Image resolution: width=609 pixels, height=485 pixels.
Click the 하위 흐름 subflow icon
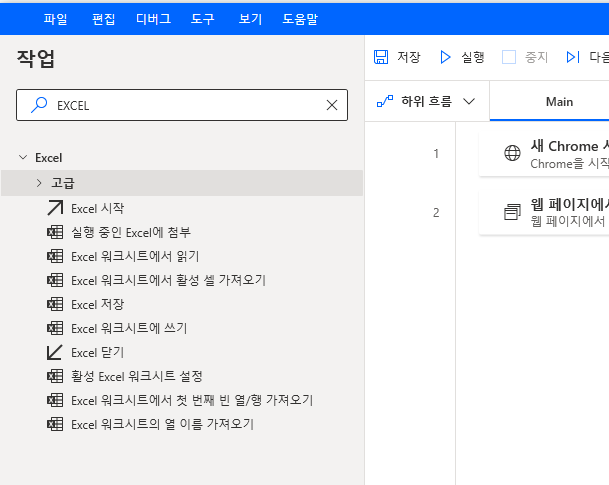coord(385,101)
